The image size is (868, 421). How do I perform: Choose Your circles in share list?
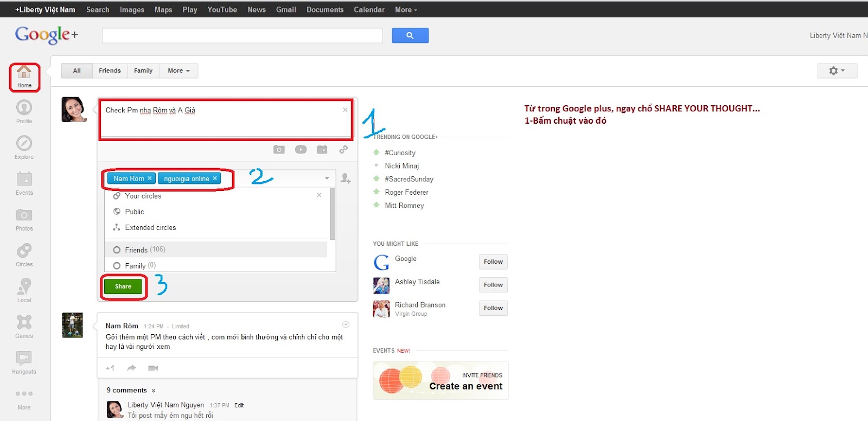coord(143,196)
